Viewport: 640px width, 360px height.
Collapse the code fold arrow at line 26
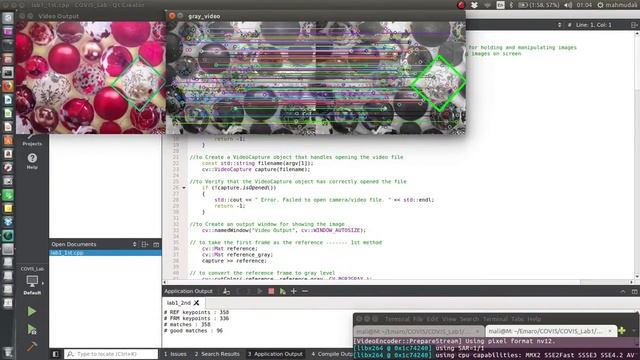tap(184, 188)
